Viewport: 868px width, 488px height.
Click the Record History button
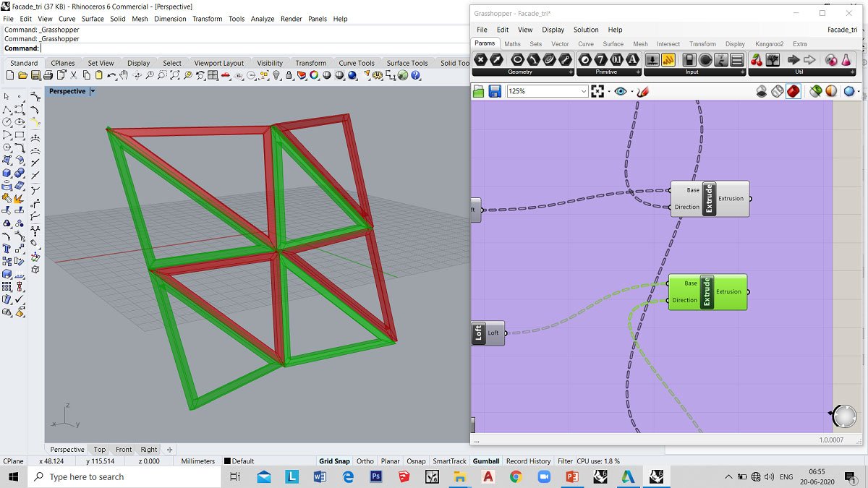coord(528,461)
